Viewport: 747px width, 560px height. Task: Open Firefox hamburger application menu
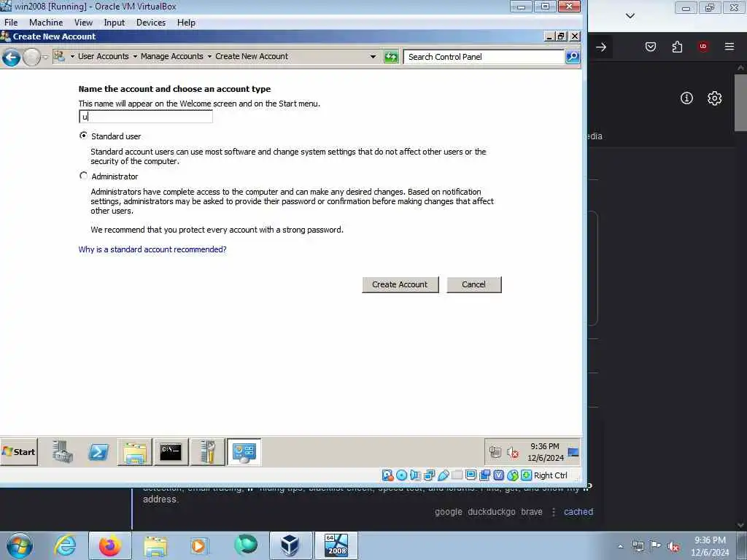(x=729, y=46)
